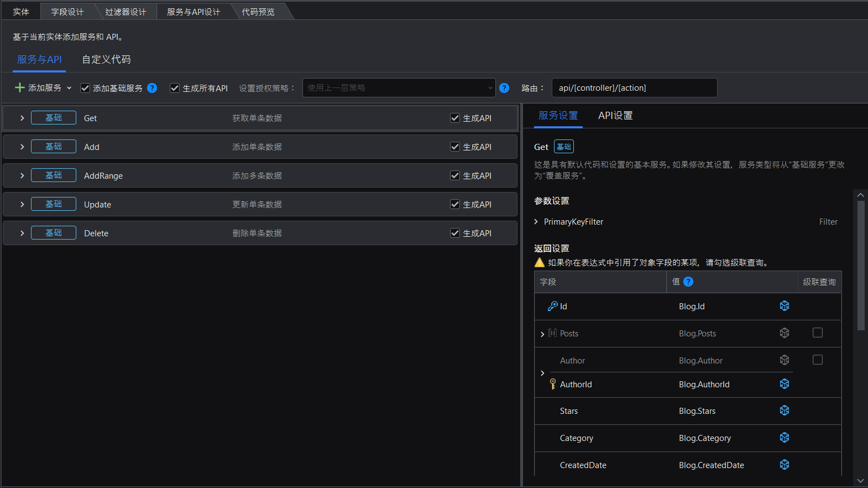Enable 级联查询 checkbox for Author row

pos(818,360)
